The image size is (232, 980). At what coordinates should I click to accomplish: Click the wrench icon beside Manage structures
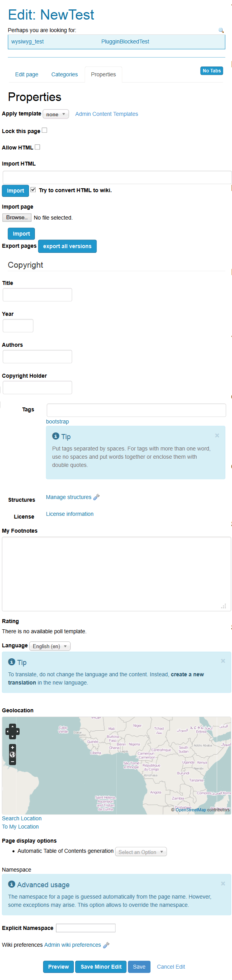[x=96, y=497]
